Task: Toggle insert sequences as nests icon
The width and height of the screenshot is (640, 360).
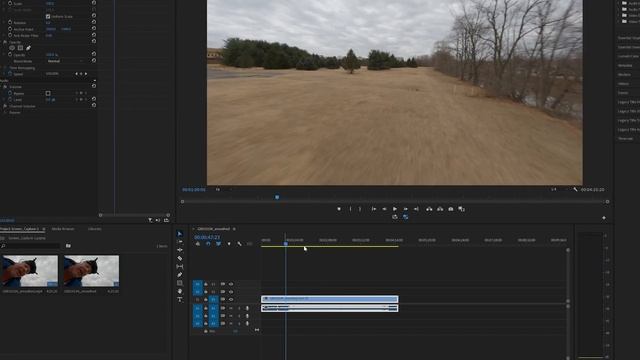Action: (x=198, y=244)
